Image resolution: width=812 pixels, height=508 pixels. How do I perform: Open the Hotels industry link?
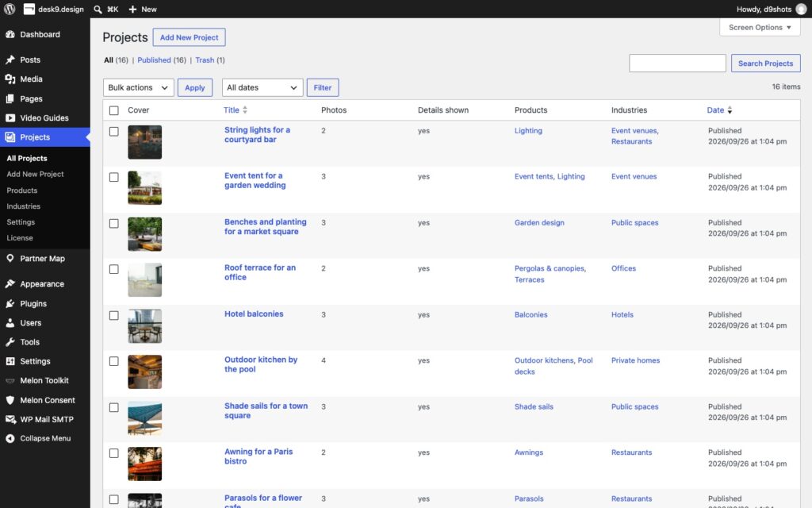(x=622, y=314)
